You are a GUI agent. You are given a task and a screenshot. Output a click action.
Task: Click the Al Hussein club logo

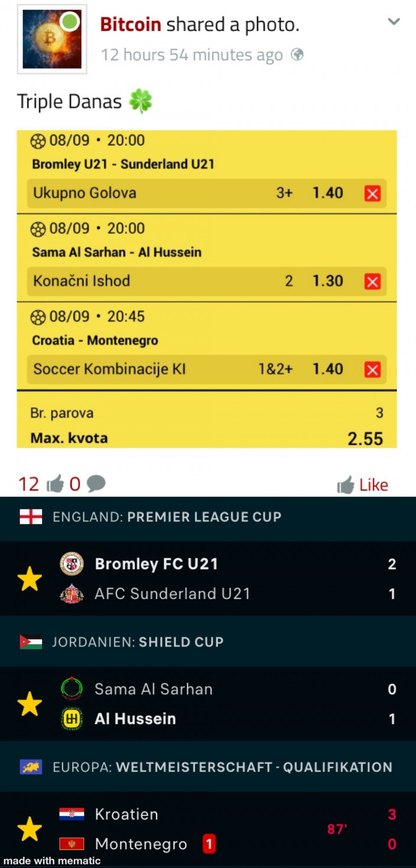(71, 719)
